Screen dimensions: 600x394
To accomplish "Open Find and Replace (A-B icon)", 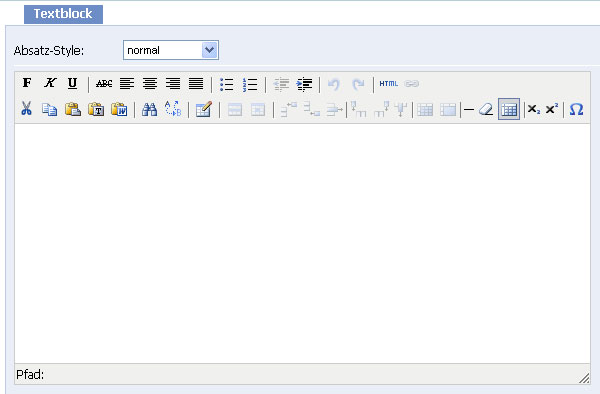I will tap(173, 109).
